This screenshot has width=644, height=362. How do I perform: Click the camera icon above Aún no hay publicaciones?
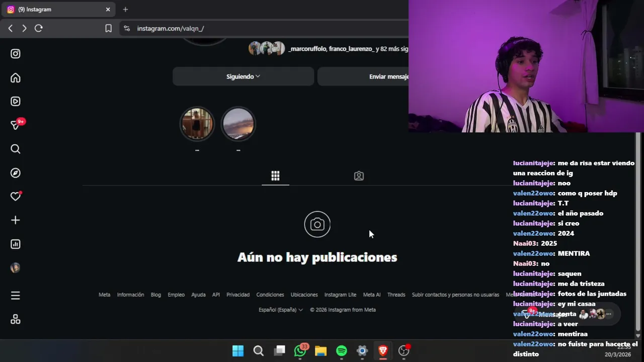click(x=317, y=224)
